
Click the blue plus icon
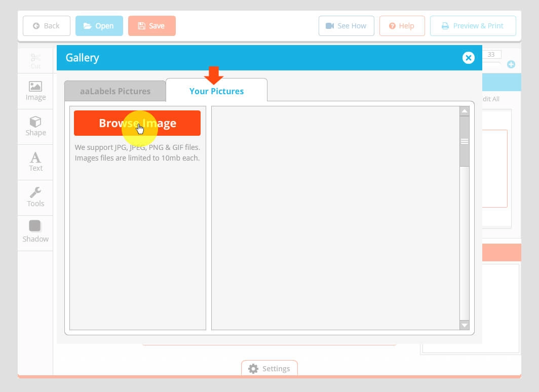[511, 64]
